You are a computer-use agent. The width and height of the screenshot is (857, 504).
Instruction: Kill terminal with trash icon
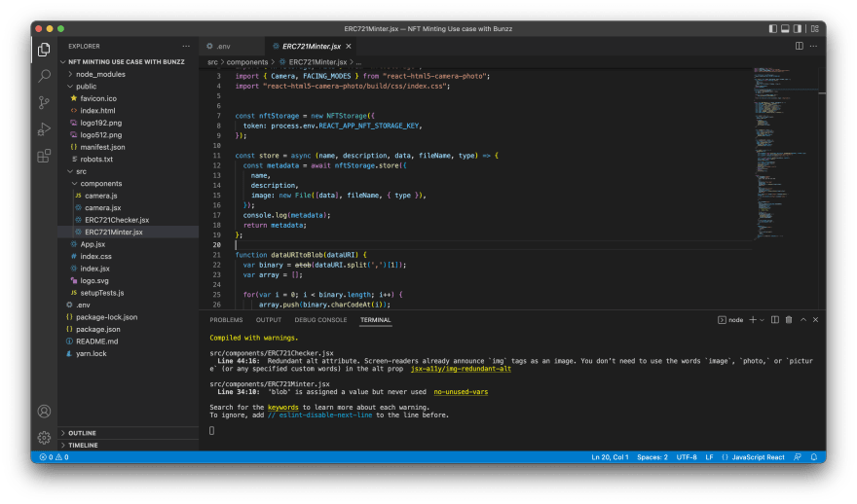pyautogui.click(x=789, y=320)
